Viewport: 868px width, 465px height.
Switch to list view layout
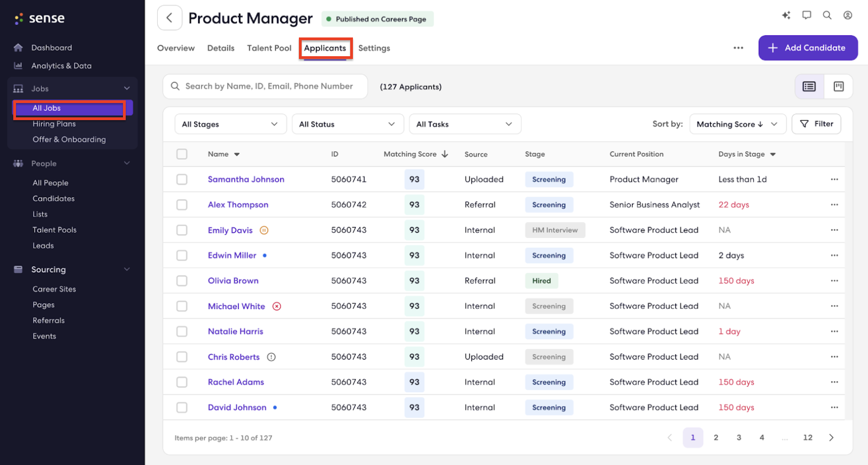point(809,86)
